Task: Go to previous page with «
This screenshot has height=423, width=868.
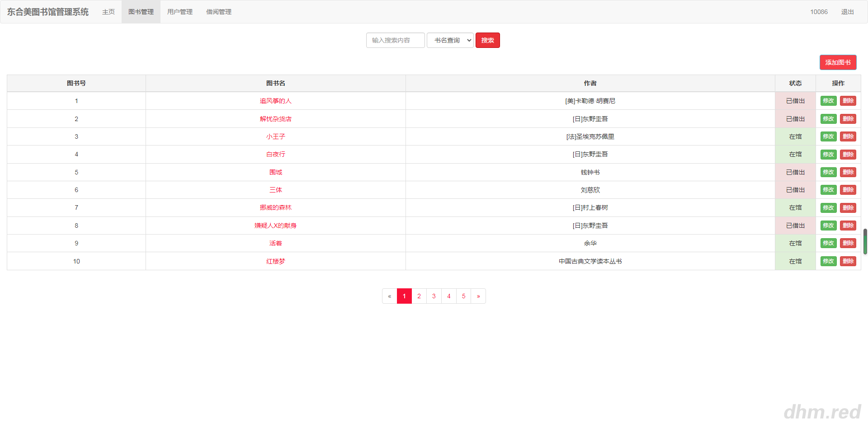Action: coord(390,296)
